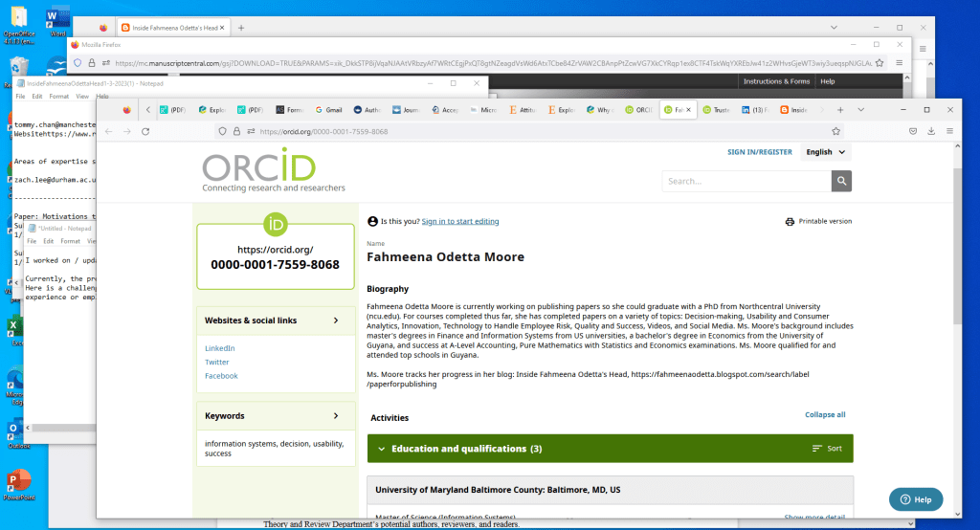Click the ORCID logo
The image size is (980, 530).
pyautogui.click(x=273, y=169)
